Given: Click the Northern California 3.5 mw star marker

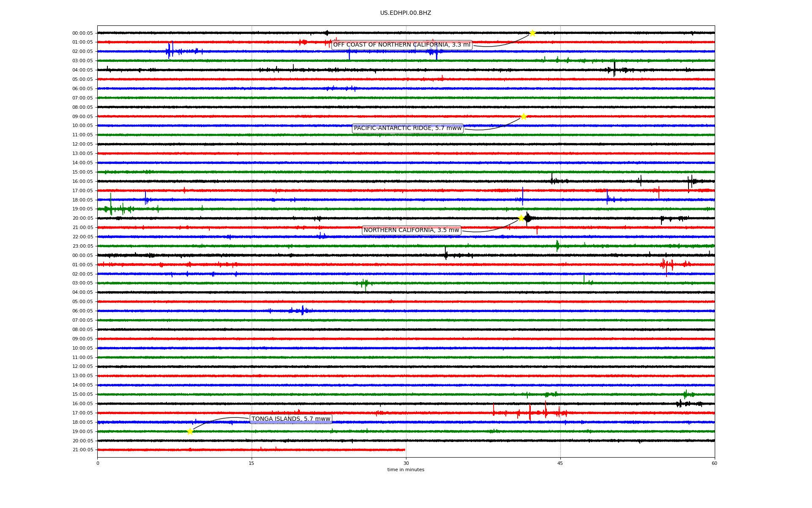Looking at the screenshot, I should (521, 218).
